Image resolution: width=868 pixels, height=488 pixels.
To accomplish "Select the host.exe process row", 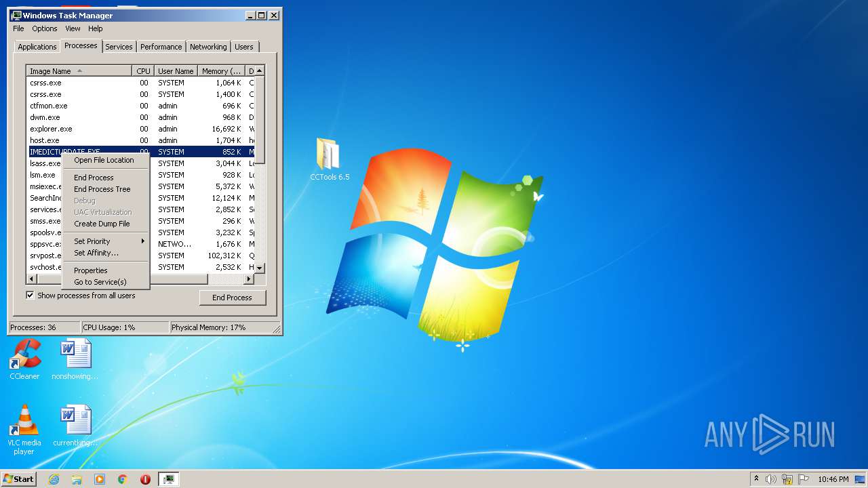I will tap(140, 140).
